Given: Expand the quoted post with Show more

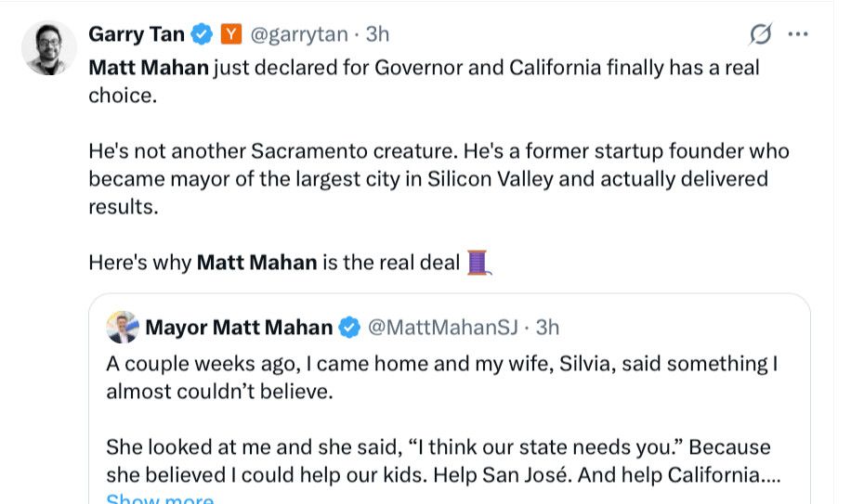Looking at the screenshot, I should tap(159, 498).
